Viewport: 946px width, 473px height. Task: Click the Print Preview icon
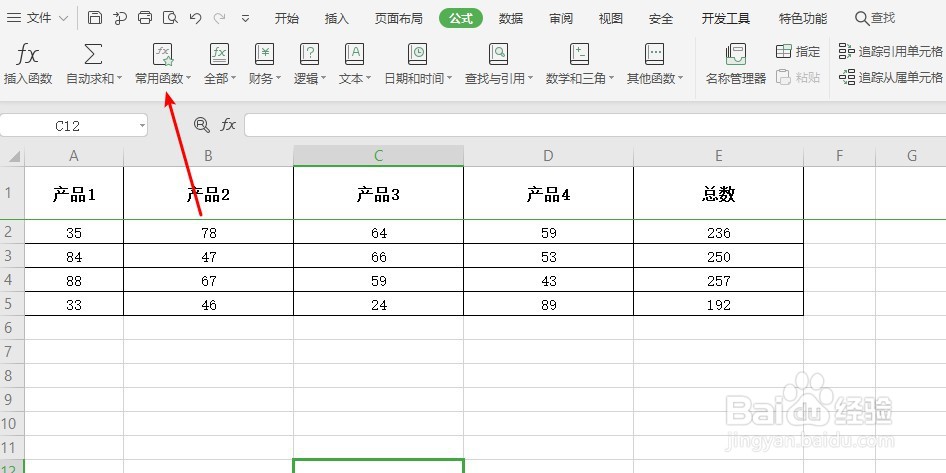click(170, 17)
